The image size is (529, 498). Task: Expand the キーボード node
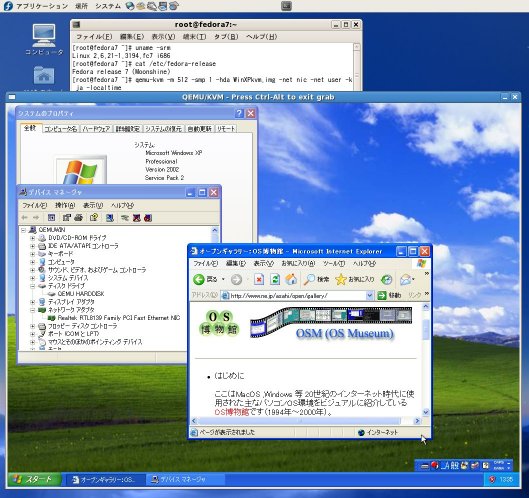(x=32, y=254)
